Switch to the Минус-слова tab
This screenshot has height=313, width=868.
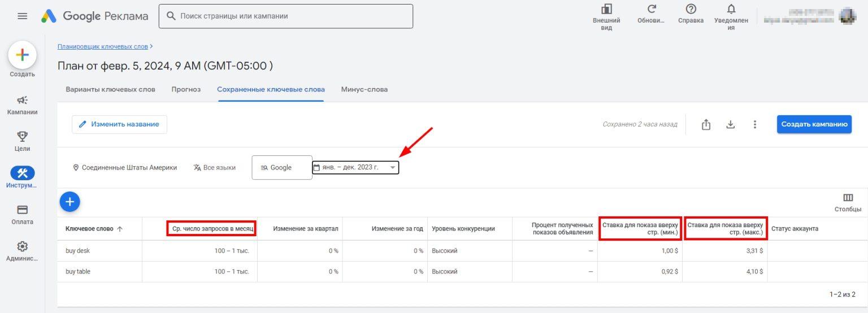tap(364, 89)
